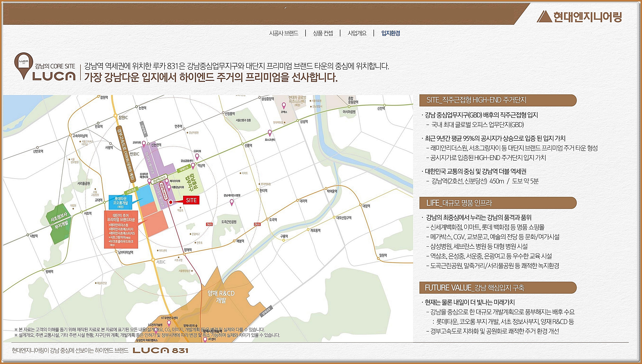Image resolution: width=642 pixels, height=364 pixels.
Task: Click the 고속터미널역 station label
Action: (80, 136)
